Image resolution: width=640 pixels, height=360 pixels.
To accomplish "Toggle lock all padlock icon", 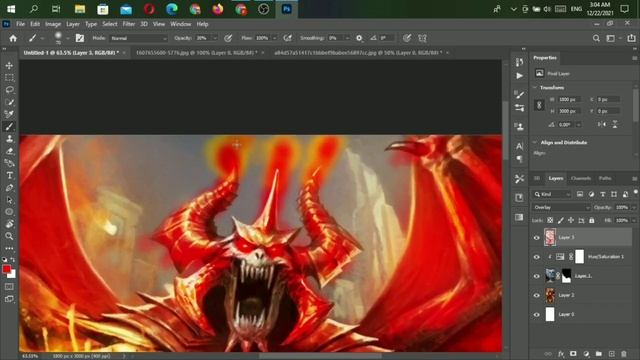I will pyautogui.click(x=592, y=220).
